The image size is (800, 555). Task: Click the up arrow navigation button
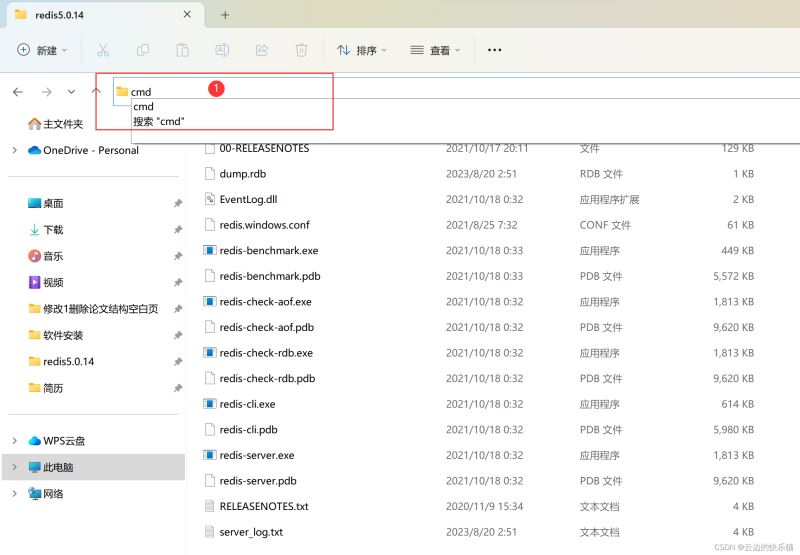click(x=96, y=91)
